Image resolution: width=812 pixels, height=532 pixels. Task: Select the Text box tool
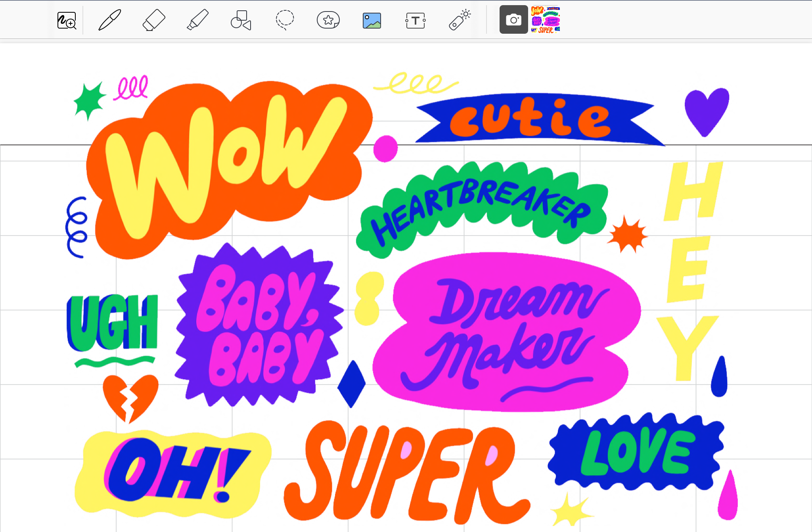pyautogui.click(x=415, y=20)
